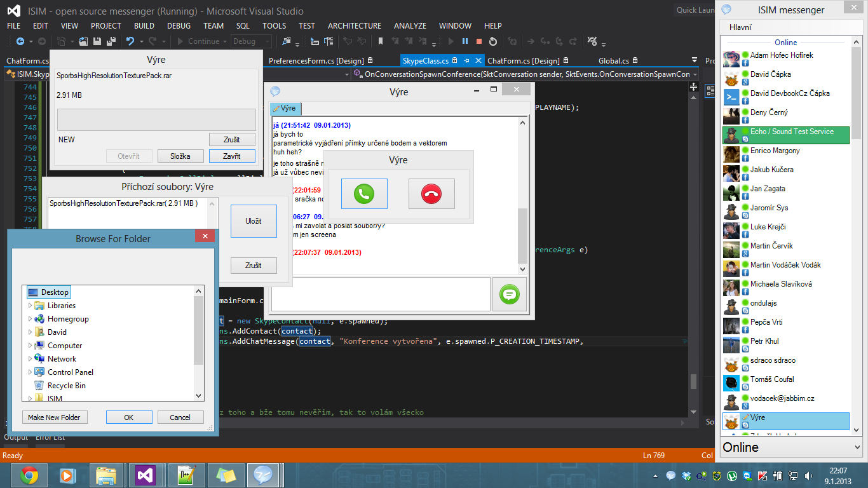Image resolution: width=868 pixels, height=488 pixels.
Task: Unpin the SkypeClass.cs tab with the pin icon
Action: pos(466,61)
